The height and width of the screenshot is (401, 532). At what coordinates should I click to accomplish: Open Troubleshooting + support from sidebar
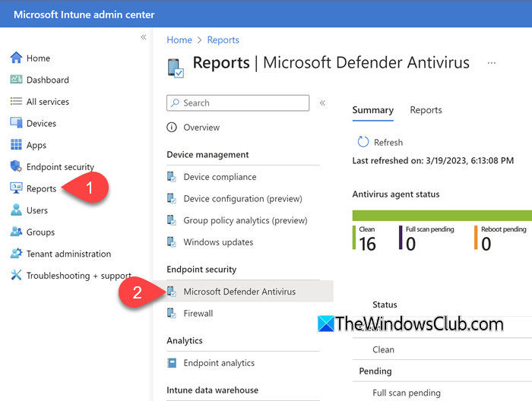[79, 276]
